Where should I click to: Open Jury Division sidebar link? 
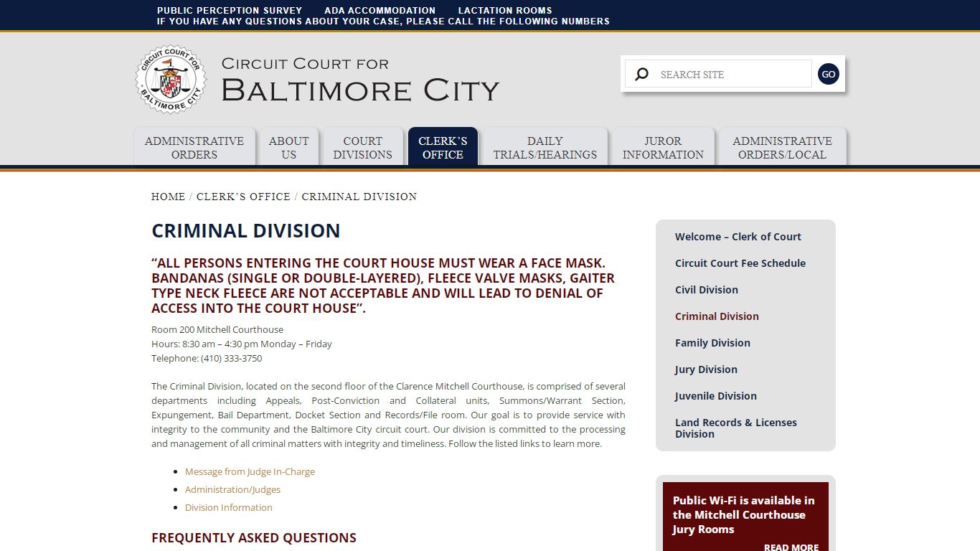(706, 369)
